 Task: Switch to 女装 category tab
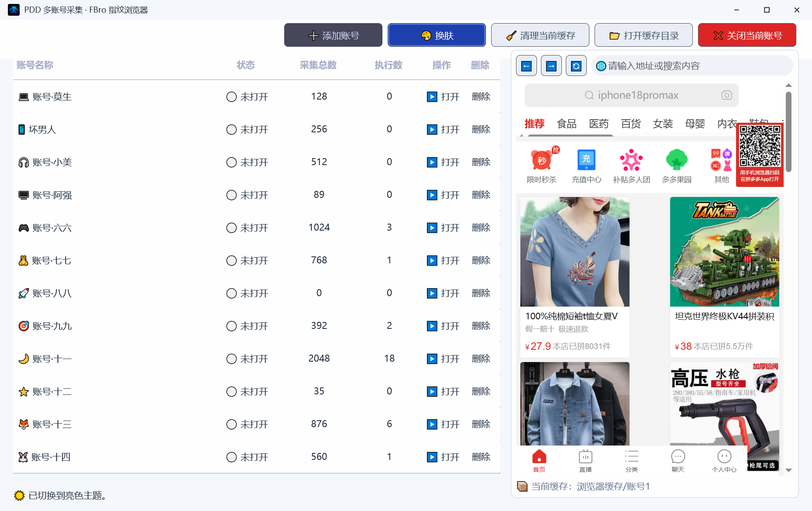pyautogui.click(x=663, y=124)
